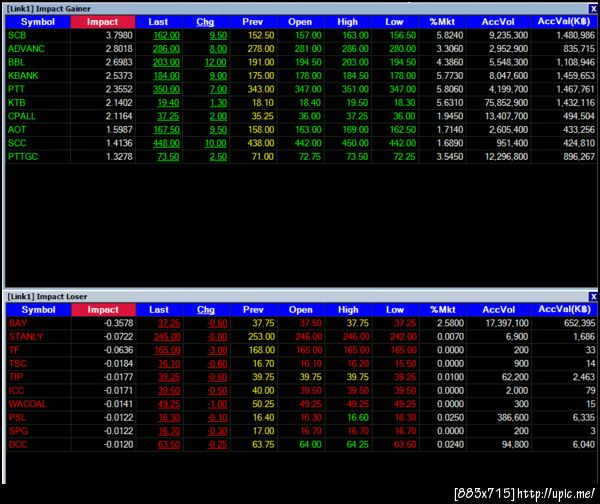Select WACOAL symbol row
600x504 pixels.
[x=27, y=404]
